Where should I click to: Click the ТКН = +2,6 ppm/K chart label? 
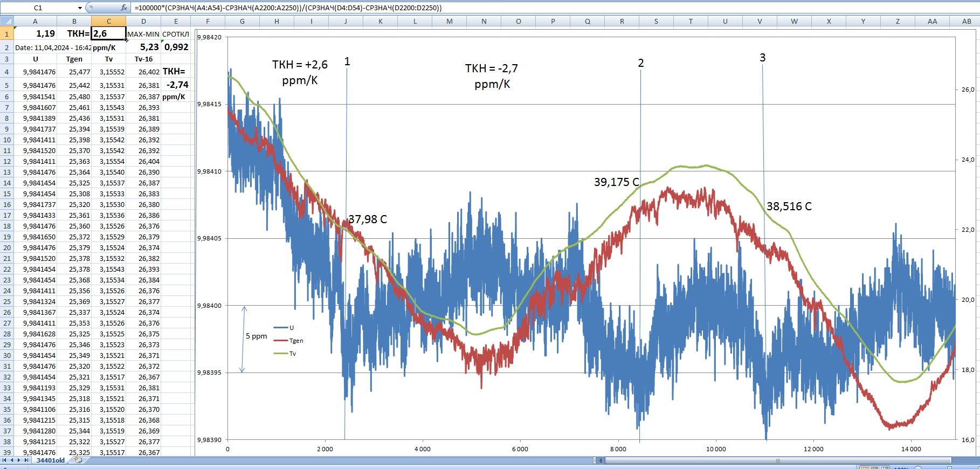pyautogui.click(x=300, y=72)
